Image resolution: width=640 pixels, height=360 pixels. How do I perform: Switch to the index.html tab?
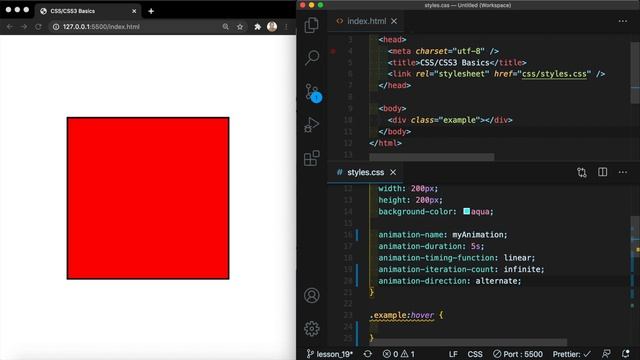click(x=366, y=21)
